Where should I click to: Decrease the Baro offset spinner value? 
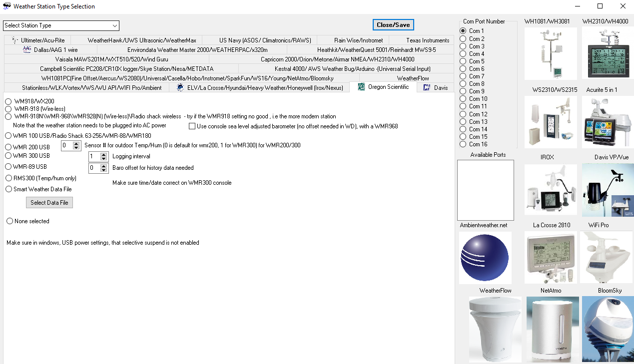(x=104, y=170)
